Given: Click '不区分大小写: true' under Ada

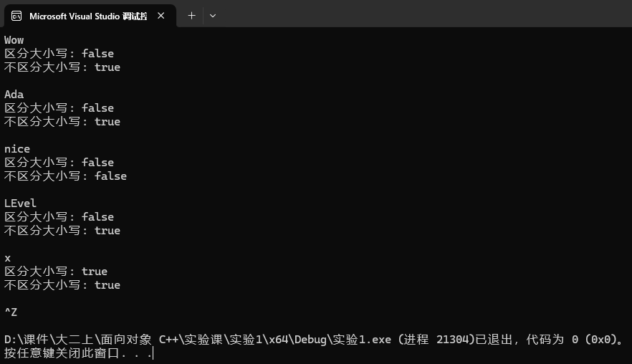Looking at the screenshot, I should pos(62,122).
